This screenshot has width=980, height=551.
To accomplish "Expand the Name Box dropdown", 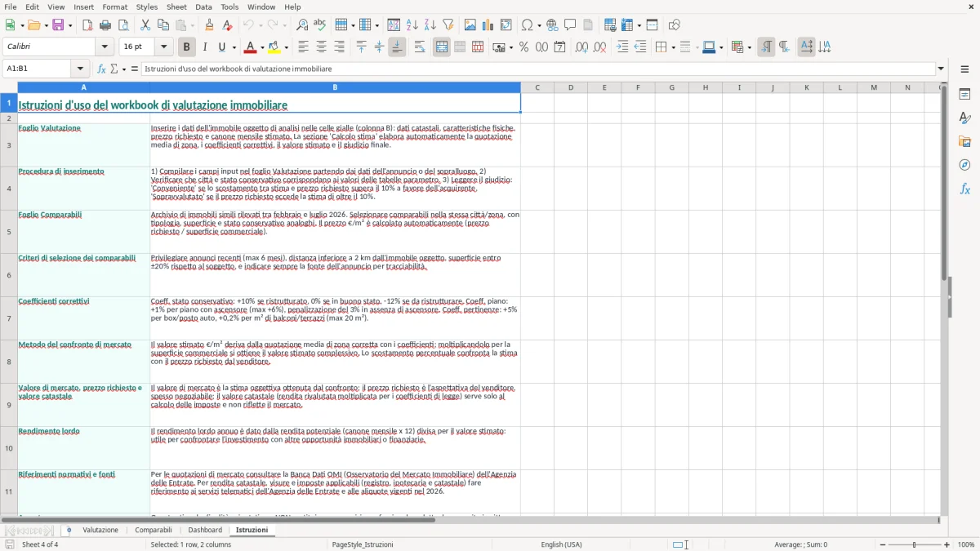I will (x=80, y=69).
